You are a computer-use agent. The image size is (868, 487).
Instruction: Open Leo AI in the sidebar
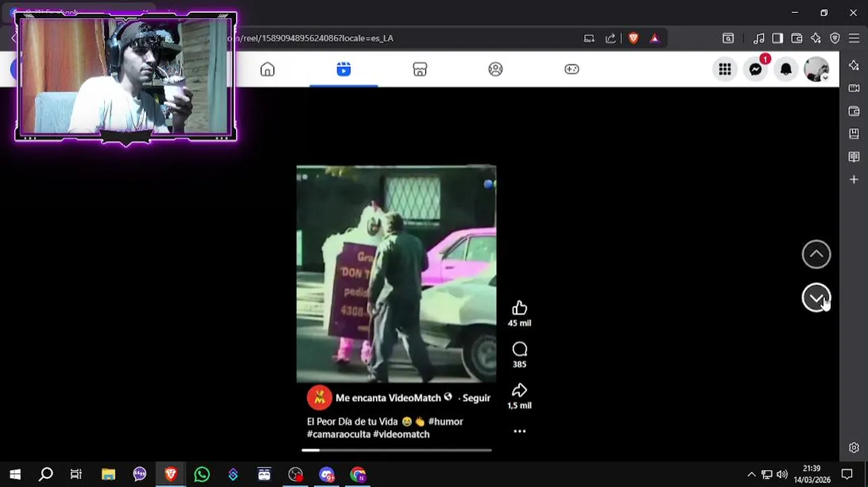(854, 66)
